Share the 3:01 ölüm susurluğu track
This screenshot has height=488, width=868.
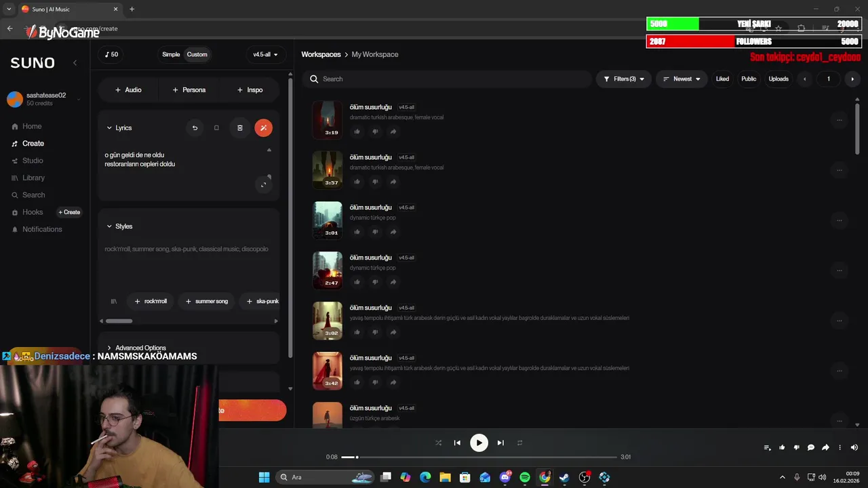pos(393,232)
